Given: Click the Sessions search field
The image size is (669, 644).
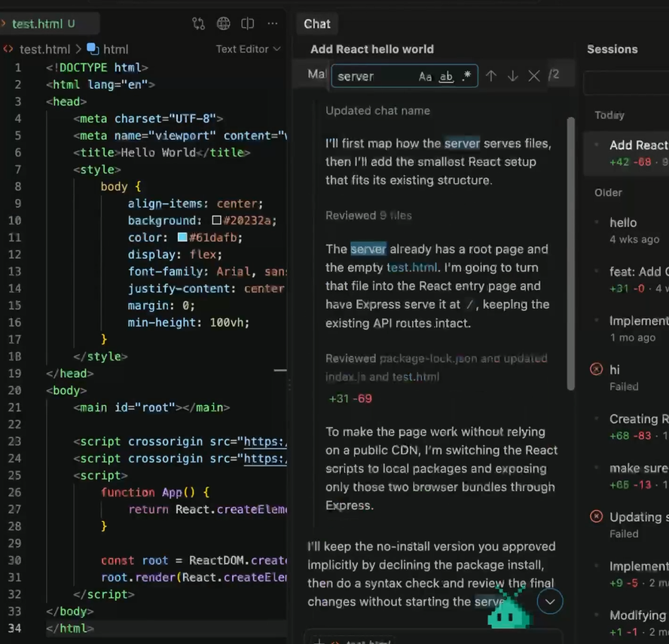Looking at the screenshot, I should click(x=626, y=83).
